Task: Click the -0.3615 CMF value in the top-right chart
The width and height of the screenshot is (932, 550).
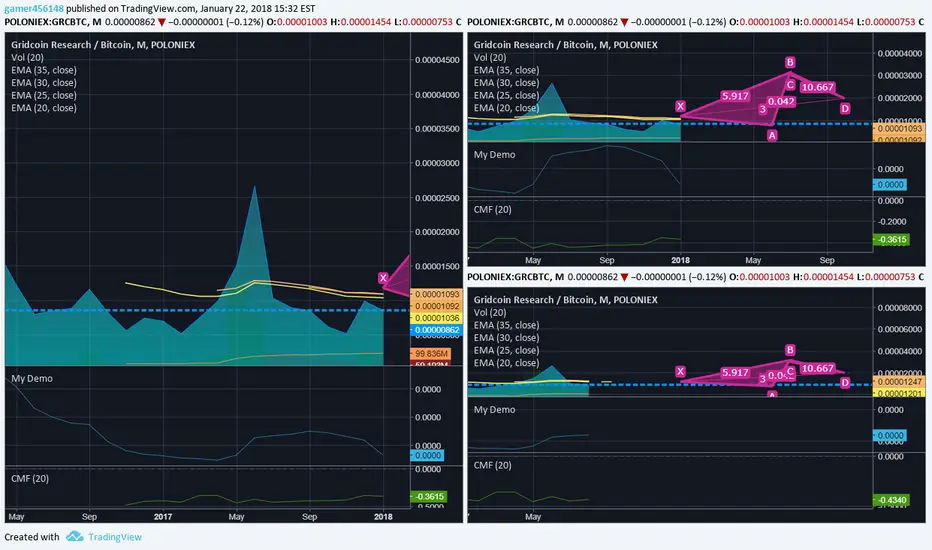Action: pos(891,240)
